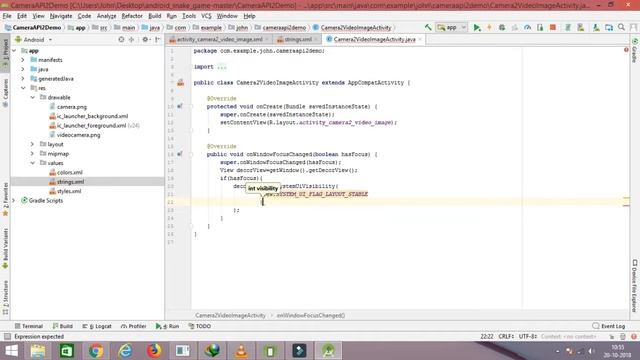Hide the project panel with hide icon
The image size is (640, 360).
click(x=158, y=40)
